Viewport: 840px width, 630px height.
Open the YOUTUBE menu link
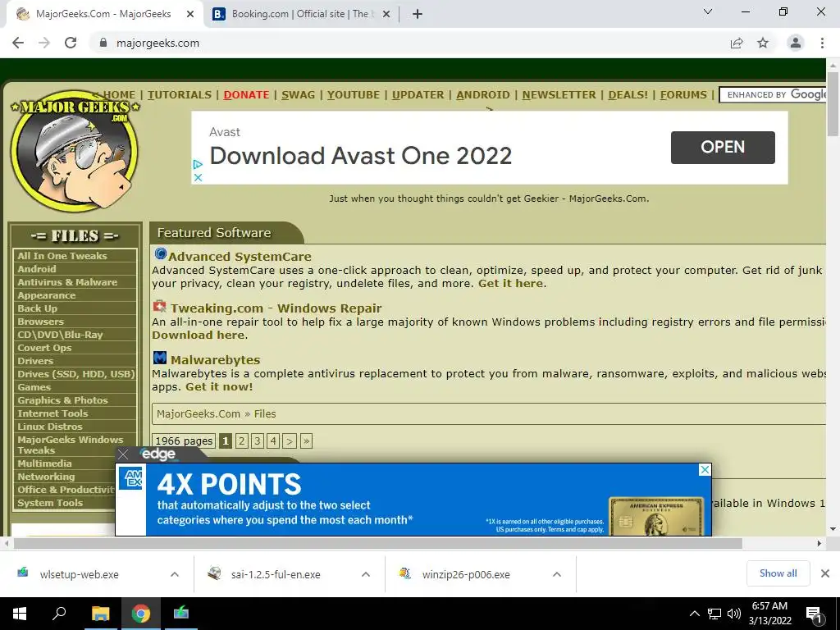(x=354, y=95)
